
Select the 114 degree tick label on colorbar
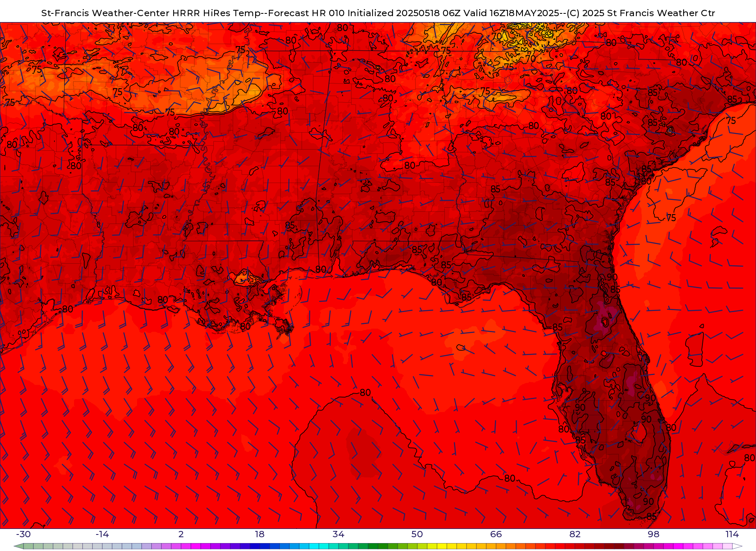point(732,534)
